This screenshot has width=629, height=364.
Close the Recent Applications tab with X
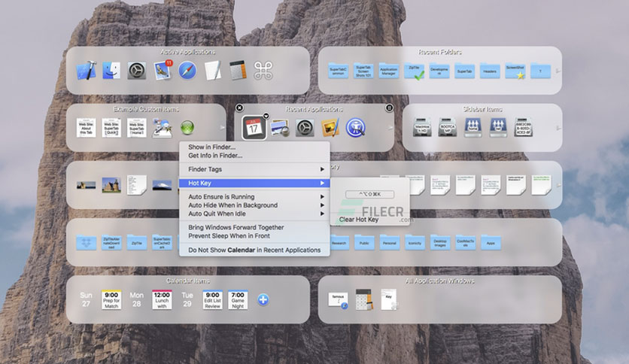click(x=239, y=108)
